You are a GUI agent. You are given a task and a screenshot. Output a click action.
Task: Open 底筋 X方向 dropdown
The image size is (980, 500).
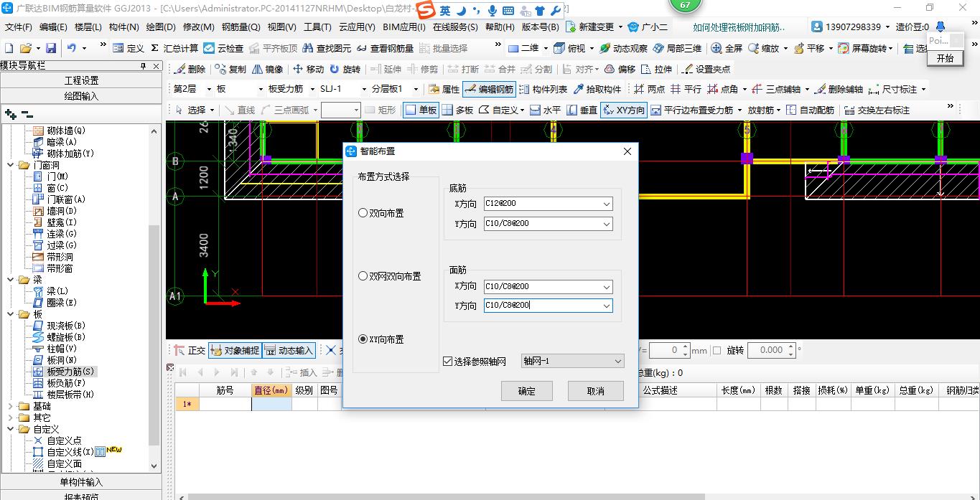[x=607, y=204]
